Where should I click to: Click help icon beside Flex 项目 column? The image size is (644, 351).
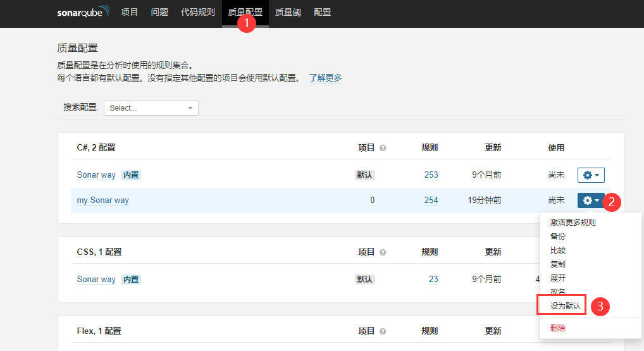coord(383,331)
